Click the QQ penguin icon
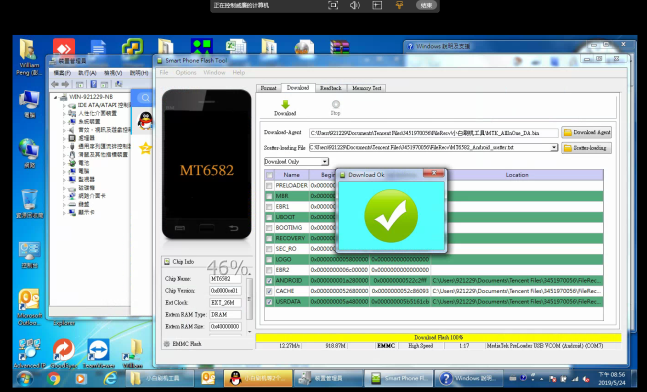 (x=145, y=121)
